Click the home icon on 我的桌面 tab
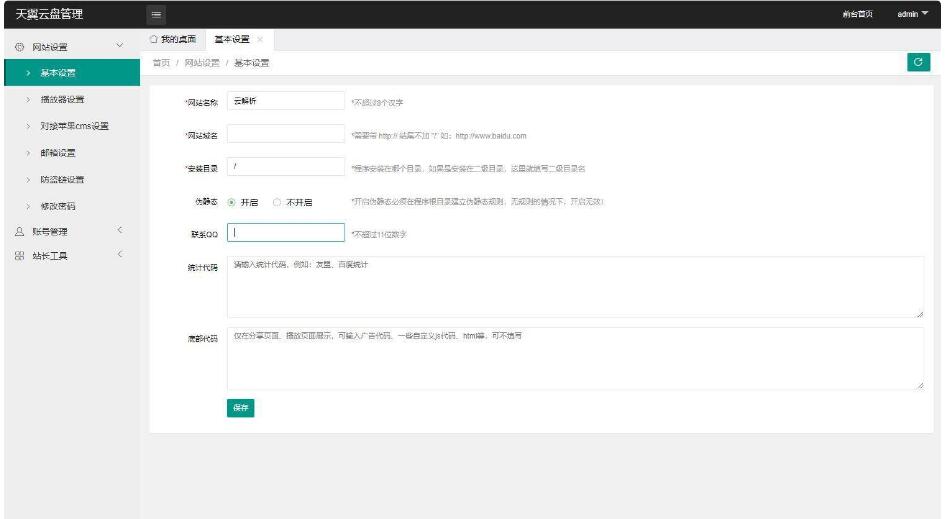This screenshot has width=945, height=519. (153, 39)
